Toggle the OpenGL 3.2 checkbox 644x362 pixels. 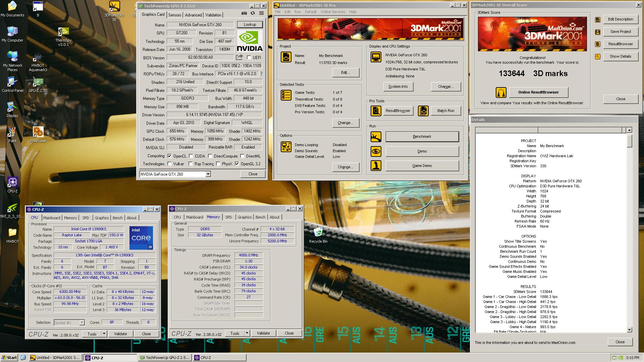pyautogui.click(x=237, y=164)
